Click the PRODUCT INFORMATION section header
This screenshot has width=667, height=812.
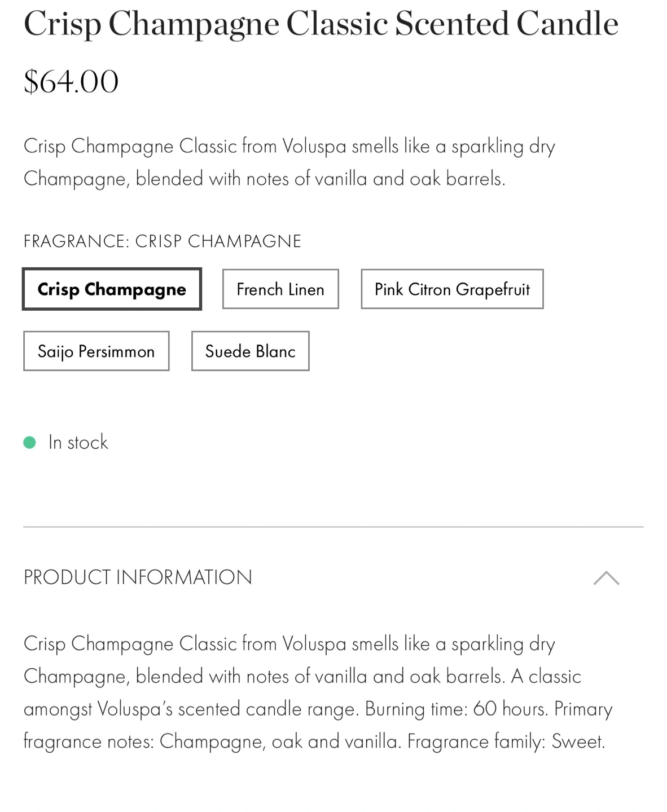[x=138, y=577]
